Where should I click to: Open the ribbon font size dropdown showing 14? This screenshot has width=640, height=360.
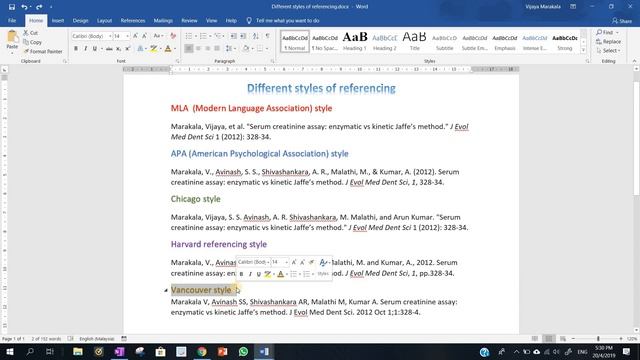click(x=127, y=36)
